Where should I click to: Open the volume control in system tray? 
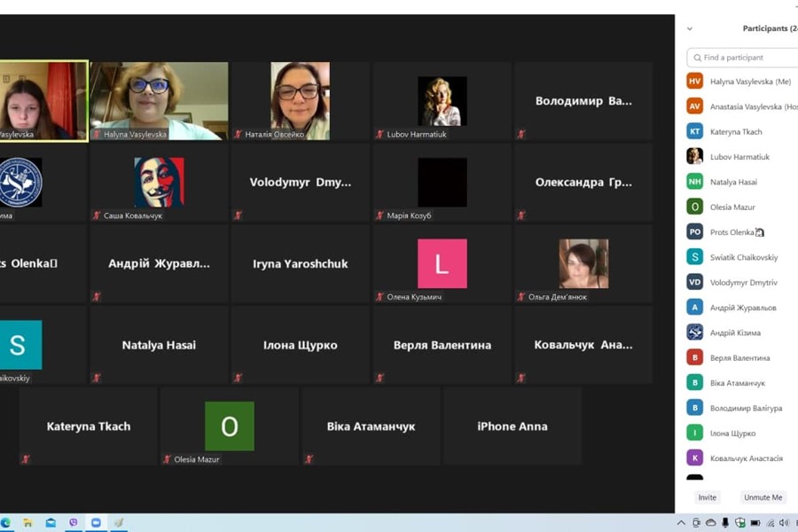[785, 523]
